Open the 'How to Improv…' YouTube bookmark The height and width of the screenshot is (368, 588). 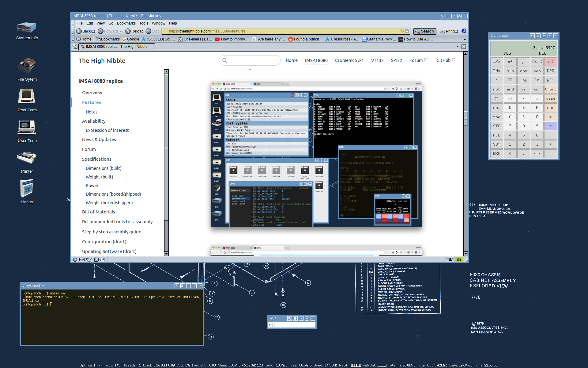[232, 39]
